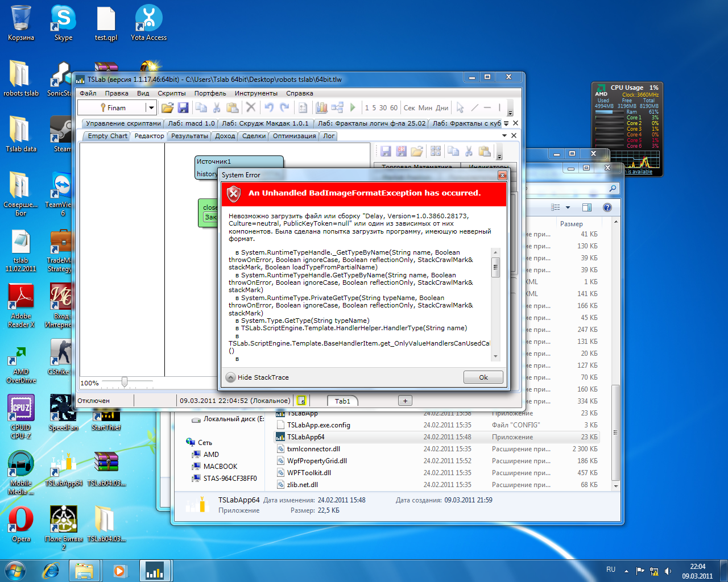Open the Скрипты menu
The width and height of the screenshot is (728, 582).
click(171, 93)
